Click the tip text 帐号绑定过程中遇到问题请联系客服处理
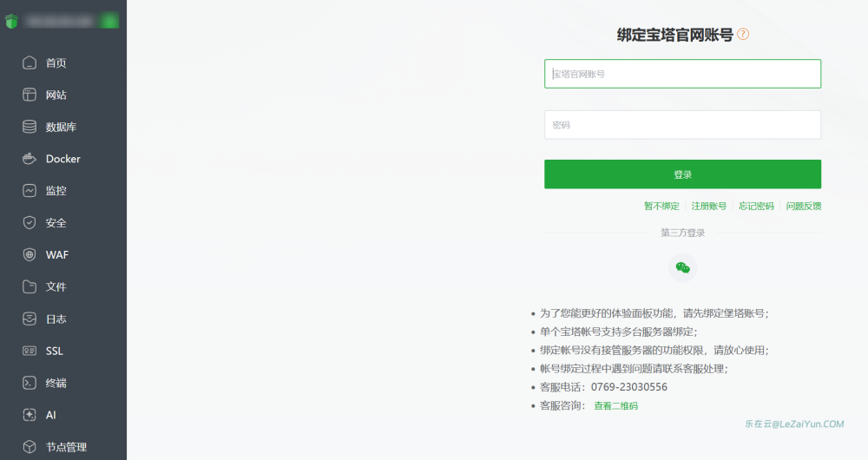868x460 pixels. tap(632, 369)
